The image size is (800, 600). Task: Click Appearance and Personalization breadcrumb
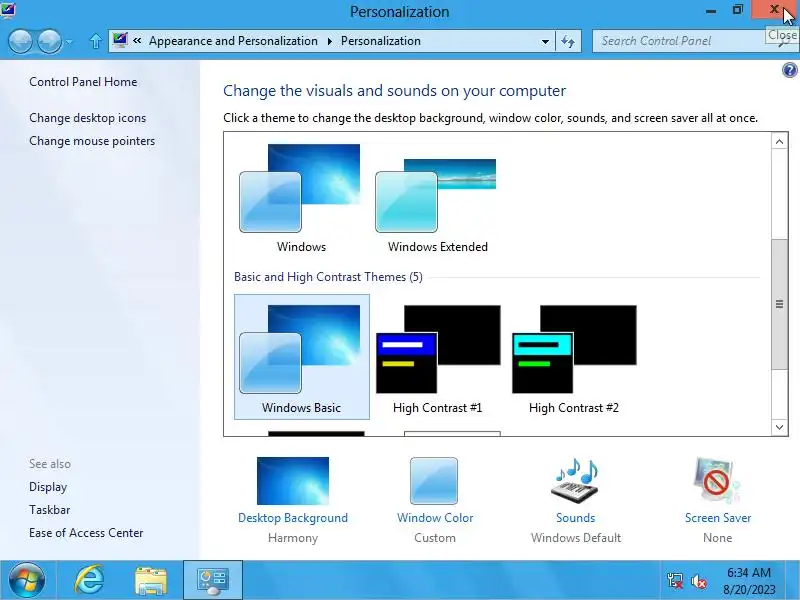click(x=233, y=41)
